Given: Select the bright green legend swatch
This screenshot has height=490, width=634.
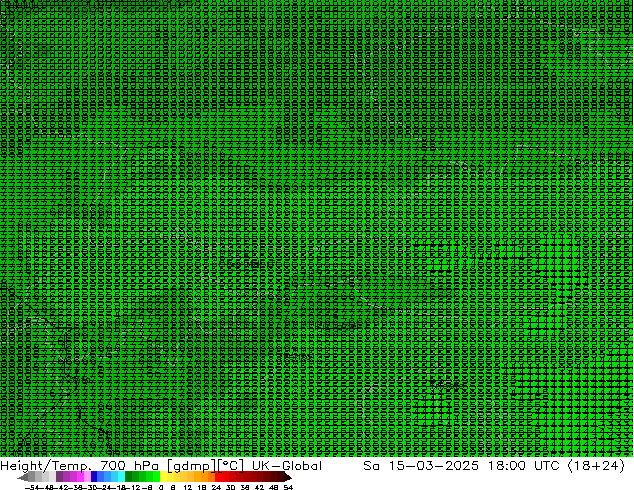Looking at the screenshot, I should [147, 477].
